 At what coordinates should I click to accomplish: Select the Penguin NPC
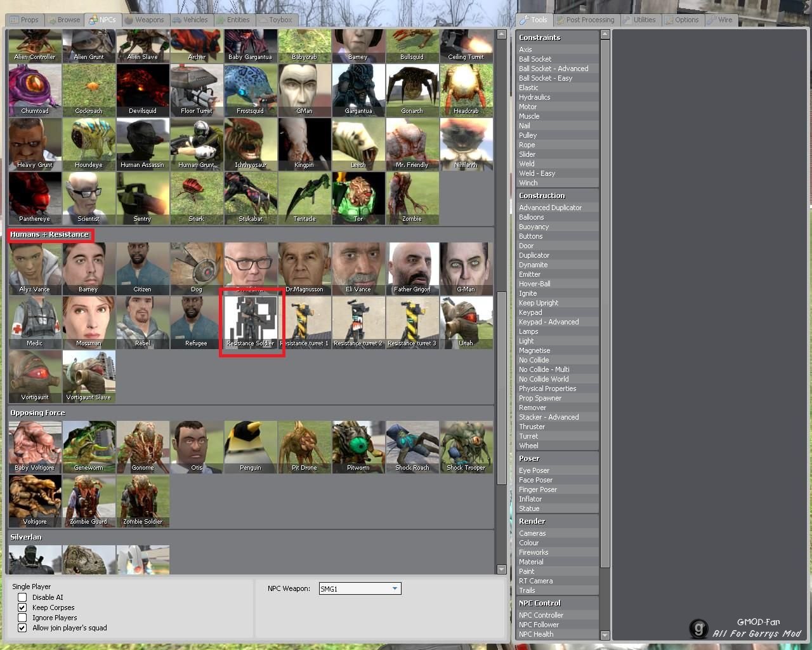click(x=251, y=447)
